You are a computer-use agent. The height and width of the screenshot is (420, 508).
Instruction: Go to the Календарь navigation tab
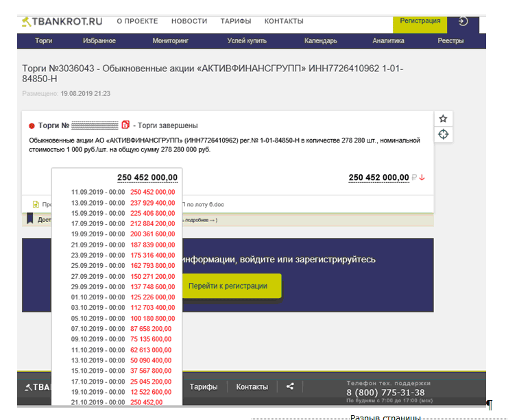320,41
